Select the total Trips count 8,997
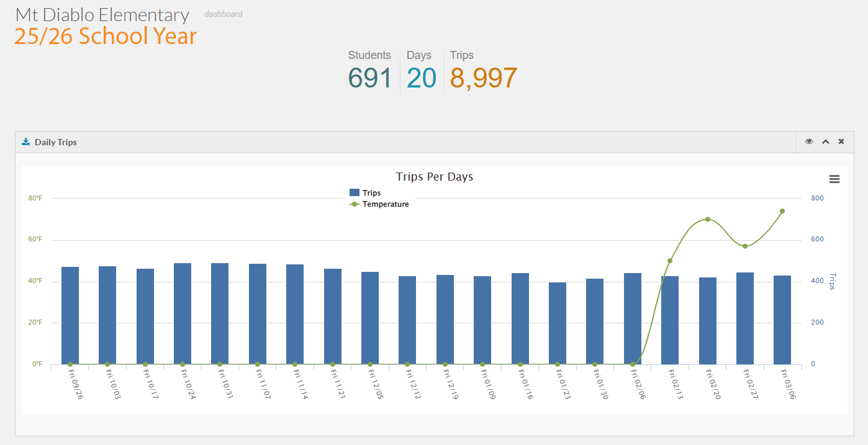 point(484,79)
